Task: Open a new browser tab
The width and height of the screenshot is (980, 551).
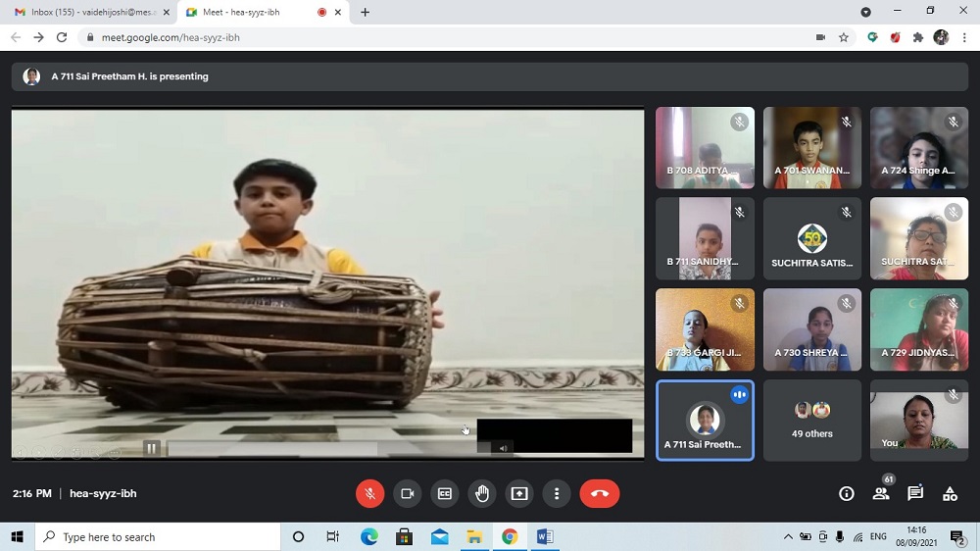Action: point(366,12)
